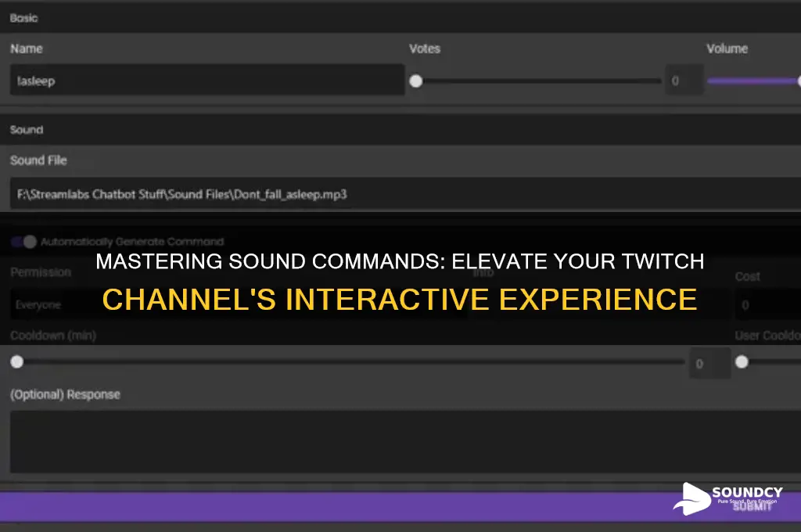This screenshot has width=801, height=532.
Task: Toggle Automatically Generate Command switch
Action: click(x=24, y=242)
